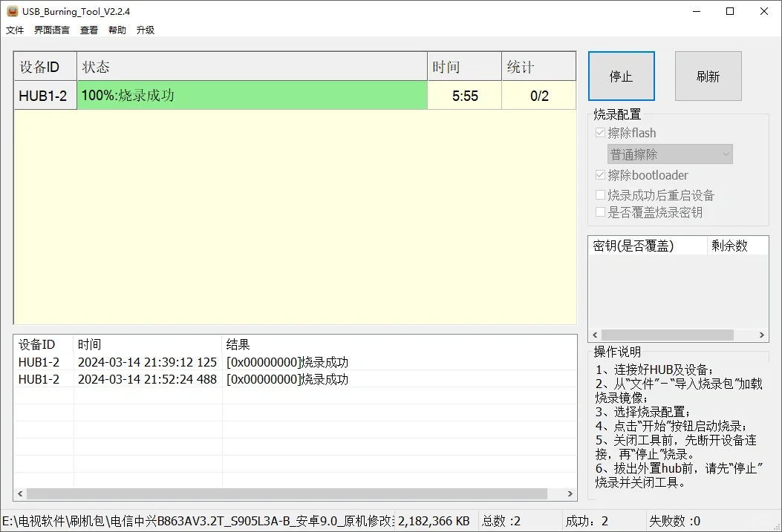The image size is (782, 532).
Task: Click the 升级 menu item
Action: click(144, 30)
